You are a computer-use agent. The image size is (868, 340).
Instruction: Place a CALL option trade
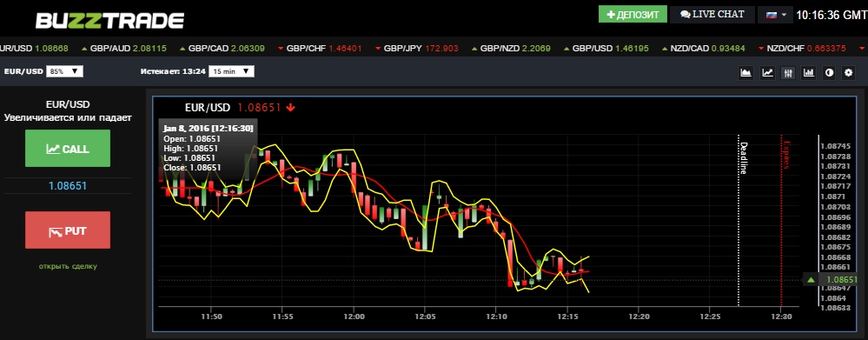[68, 149]
